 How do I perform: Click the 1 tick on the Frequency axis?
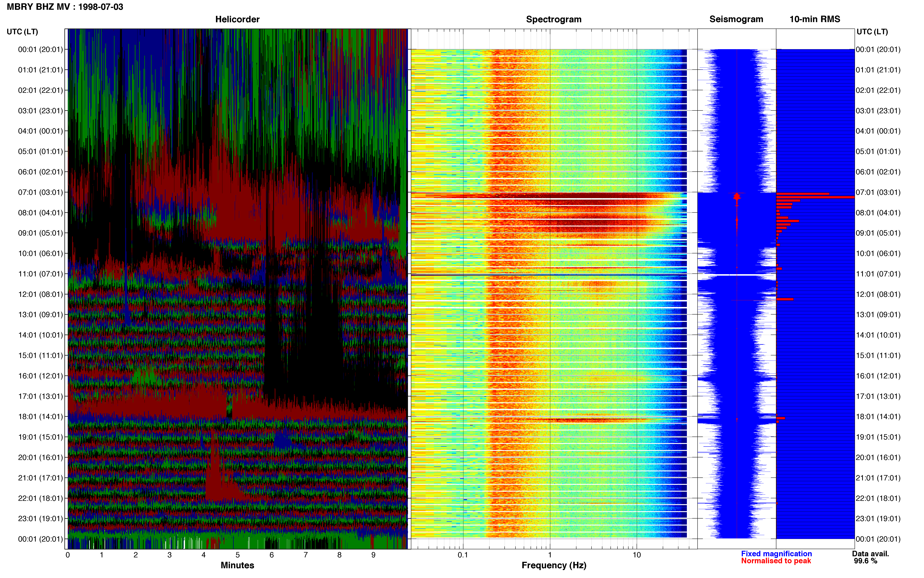[x=550, y=555]
